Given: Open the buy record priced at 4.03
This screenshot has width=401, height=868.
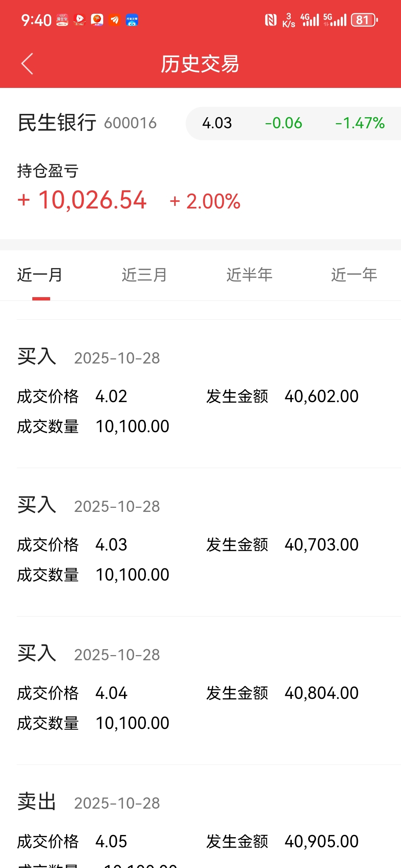Looking at the screenshot, I should pos(200,542).
